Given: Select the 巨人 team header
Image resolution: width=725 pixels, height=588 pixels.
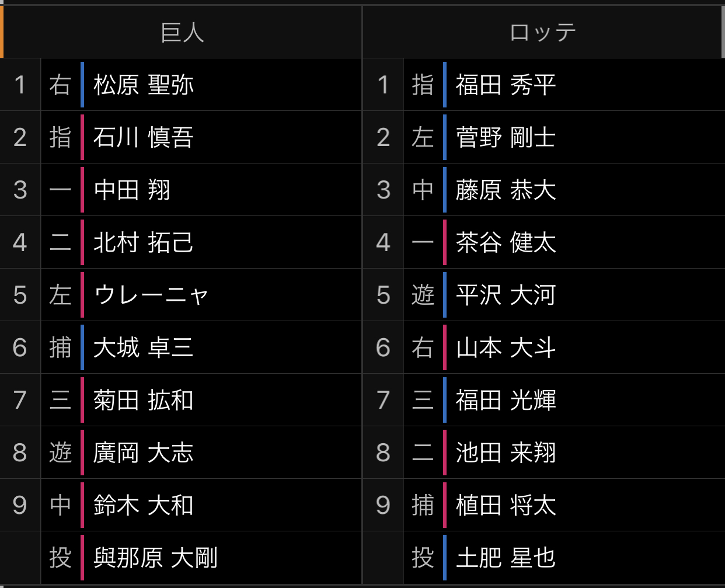Looking at the screenshot, I should pos(182,32).
